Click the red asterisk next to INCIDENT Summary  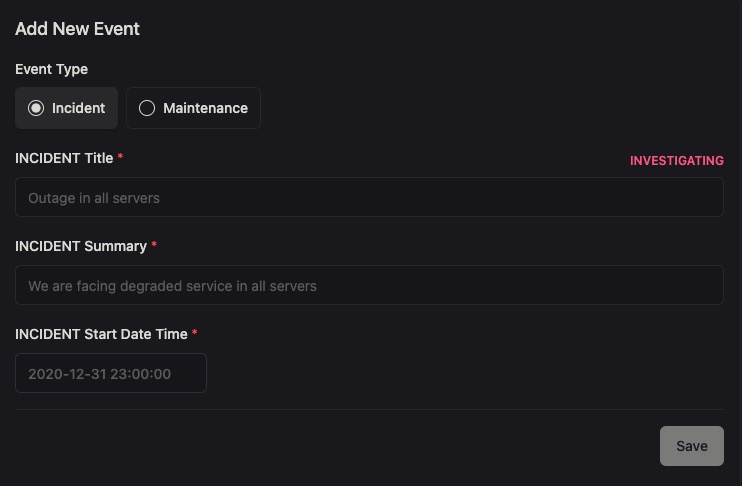pos(154,245)
